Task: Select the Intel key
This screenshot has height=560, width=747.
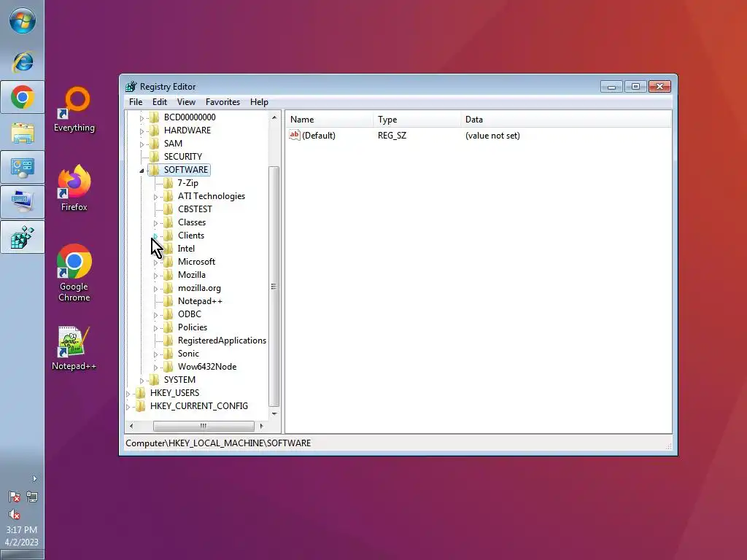Action: [x=186, y=249]
